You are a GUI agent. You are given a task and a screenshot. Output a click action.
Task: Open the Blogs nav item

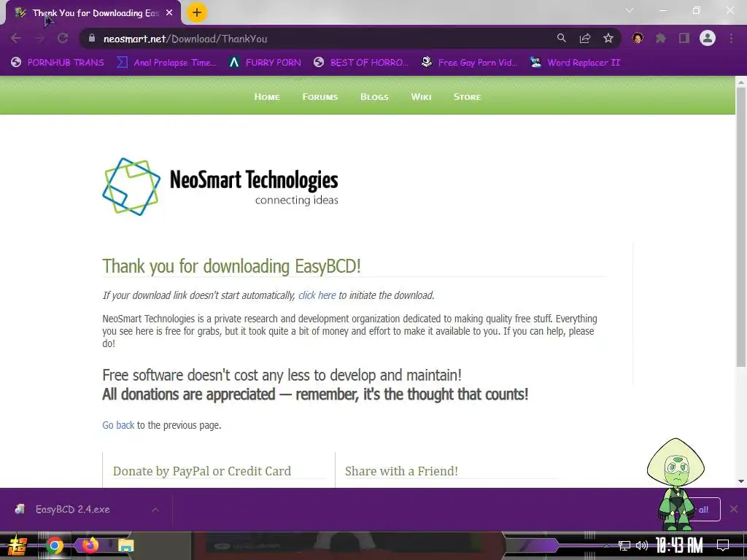374,97
